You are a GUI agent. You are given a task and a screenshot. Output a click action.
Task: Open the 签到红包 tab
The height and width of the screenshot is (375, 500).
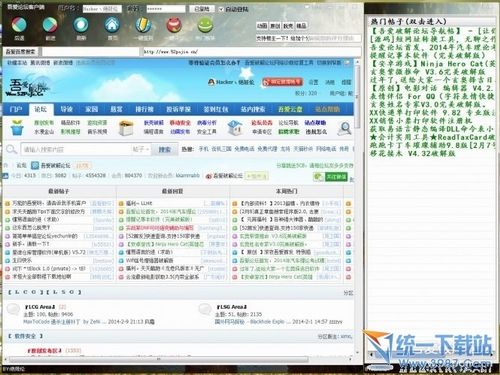(216, 109)
